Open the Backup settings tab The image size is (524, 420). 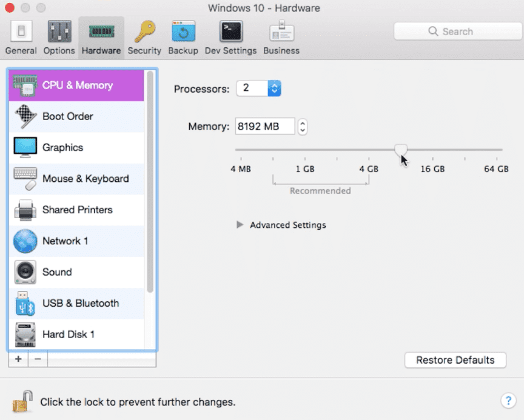click(183, 38)
